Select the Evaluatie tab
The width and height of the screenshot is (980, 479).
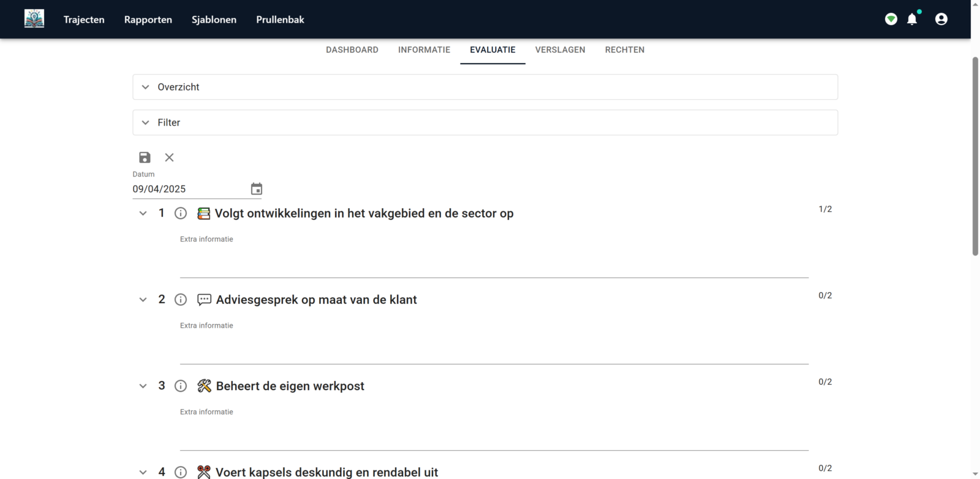pyautogui.click(x=492, y=50)
